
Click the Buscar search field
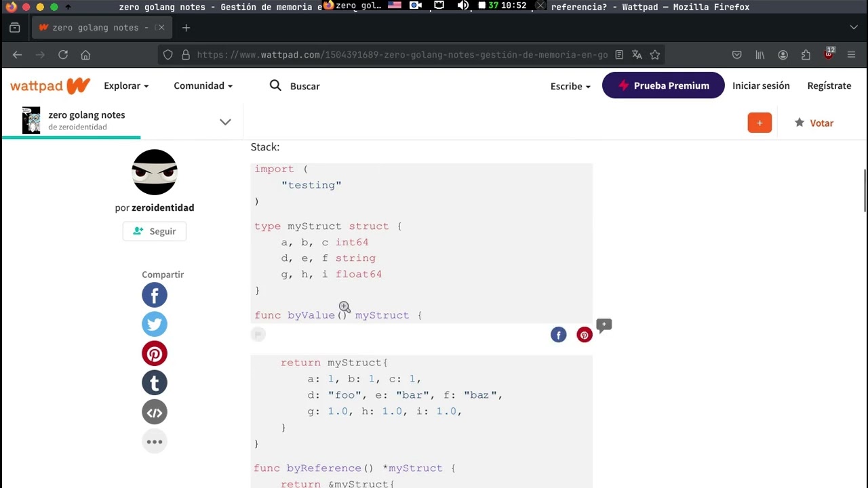pos(305,86)
